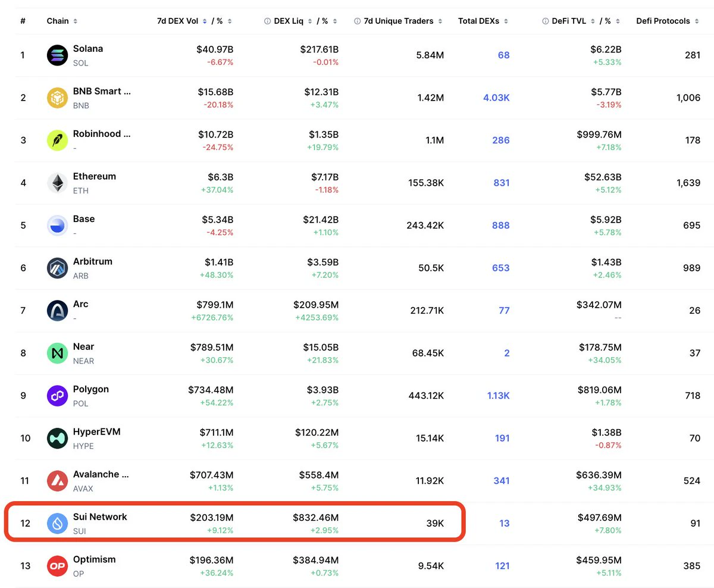Open Near's 2 total DEXs link
The width and height of the screenshot is (714, 588).
(507, 353)
